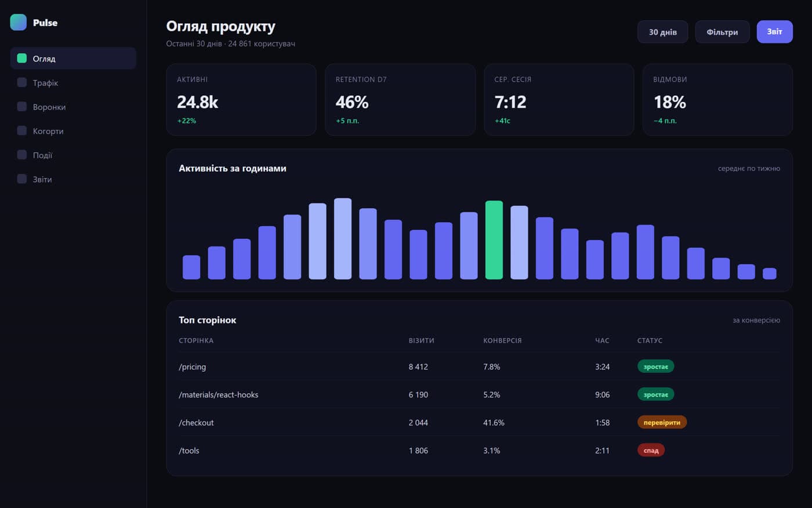Image resolution: width=812 pixels, height=508 pixels.
Task: Click the red спад status badge
Action: [x=651, y=450]
